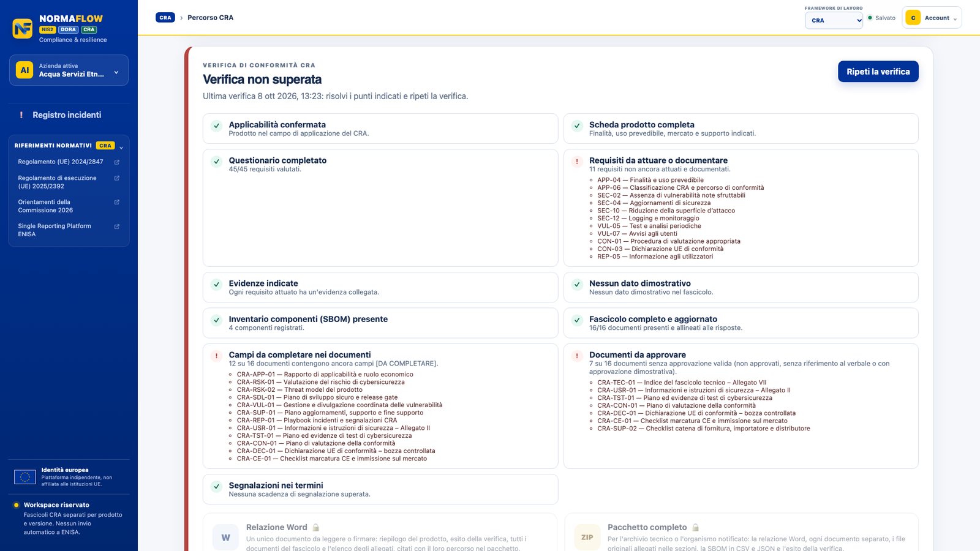
Task: Click the check icon on Scheda prodotto completa
Action: [x=577, y=126]
